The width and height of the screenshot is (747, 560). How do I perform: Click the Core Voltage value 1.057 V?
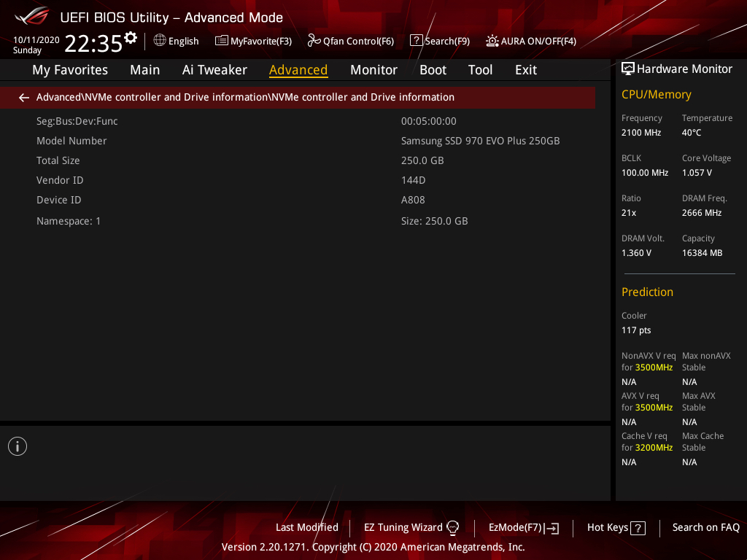(x=697, y=172)
